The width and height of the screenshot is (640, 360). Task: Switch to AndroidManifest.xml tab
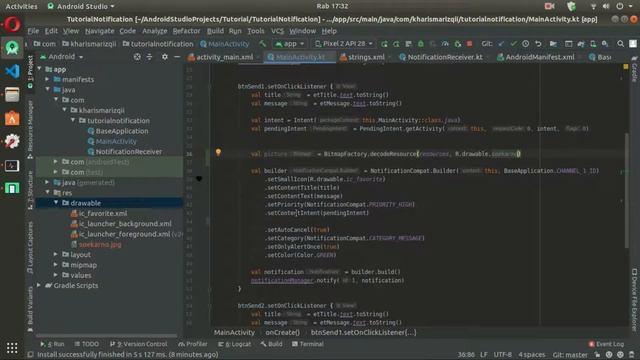click(x=536, y=57)
